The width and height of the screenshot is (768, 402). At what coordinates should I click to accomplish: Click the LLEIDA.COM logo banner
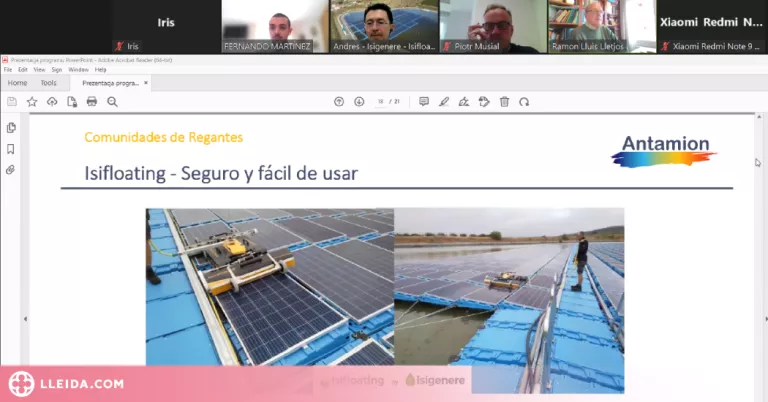(66, 384)
